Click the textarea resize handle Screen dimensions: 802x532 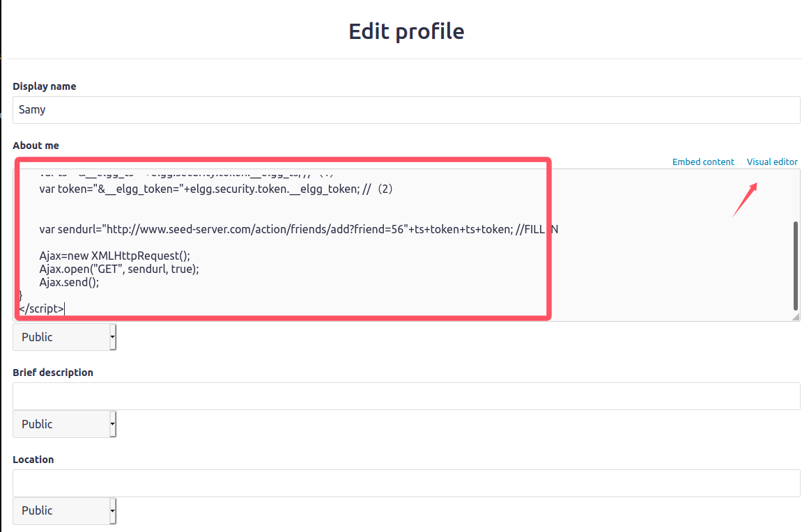[x=796, y=318]
